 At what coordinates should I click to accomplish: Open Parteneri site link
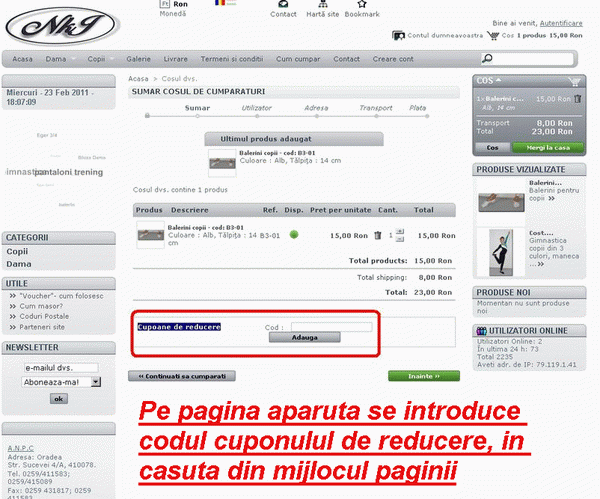[42, 327]
